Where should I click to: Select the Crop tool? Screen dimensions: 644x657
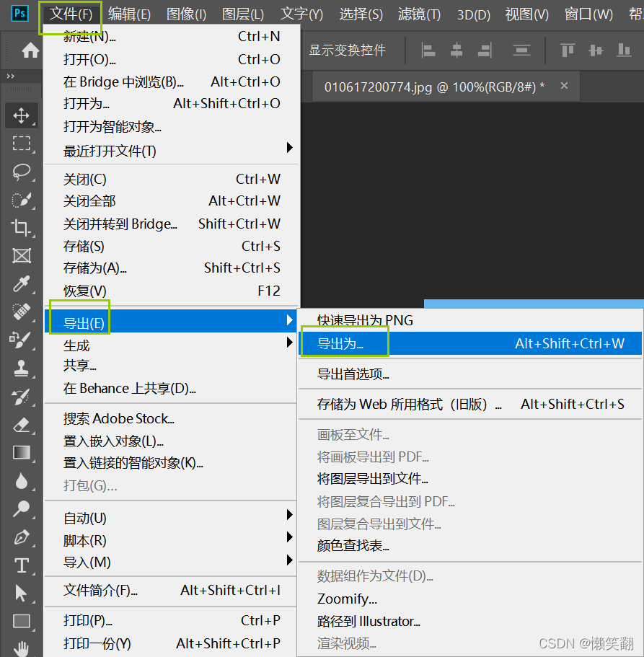point(22,228)
